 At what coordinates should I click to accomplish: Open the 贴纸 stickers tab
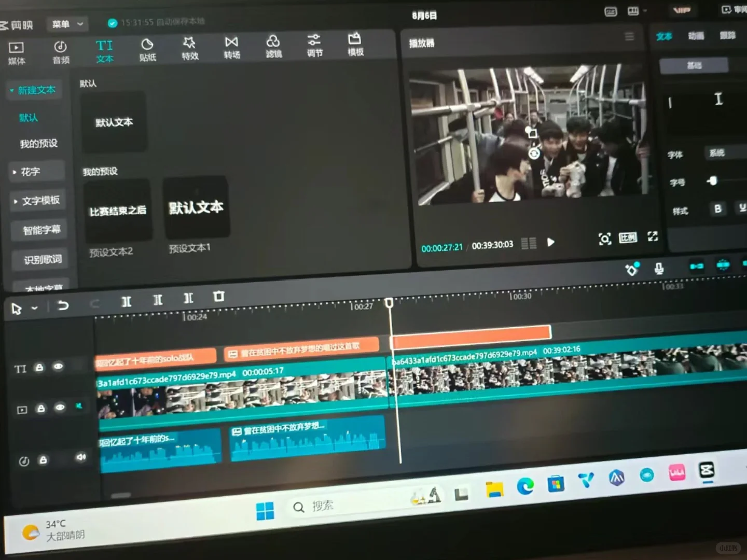click(x=148, y=50)
